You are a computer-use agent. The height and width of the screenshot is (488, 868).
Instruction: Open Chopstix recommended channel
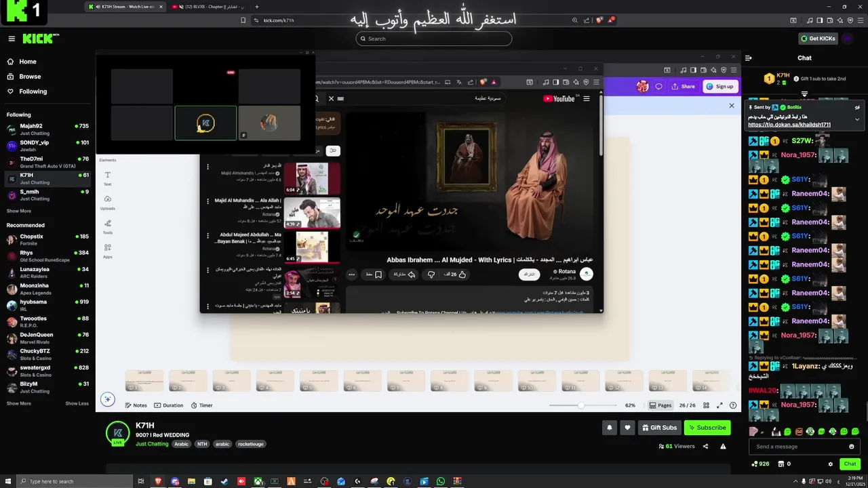click(x=47, y=239)
